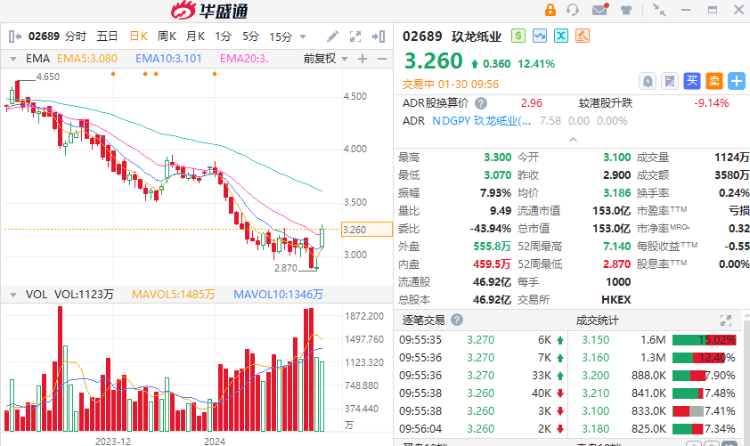
Task: Click the 成交统计 header
Action: point(597,320)
